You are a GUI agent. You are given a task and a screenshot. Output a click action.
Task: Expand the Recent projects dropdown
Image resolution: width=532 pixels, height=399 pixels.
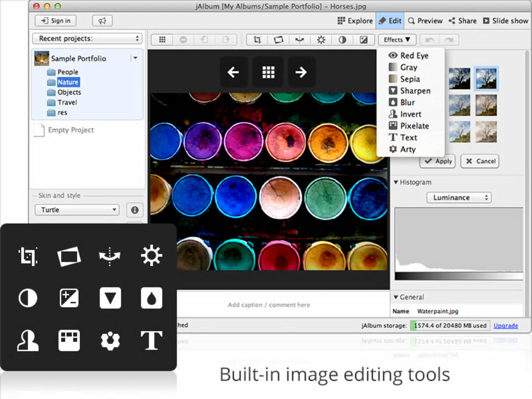(87, 39)
